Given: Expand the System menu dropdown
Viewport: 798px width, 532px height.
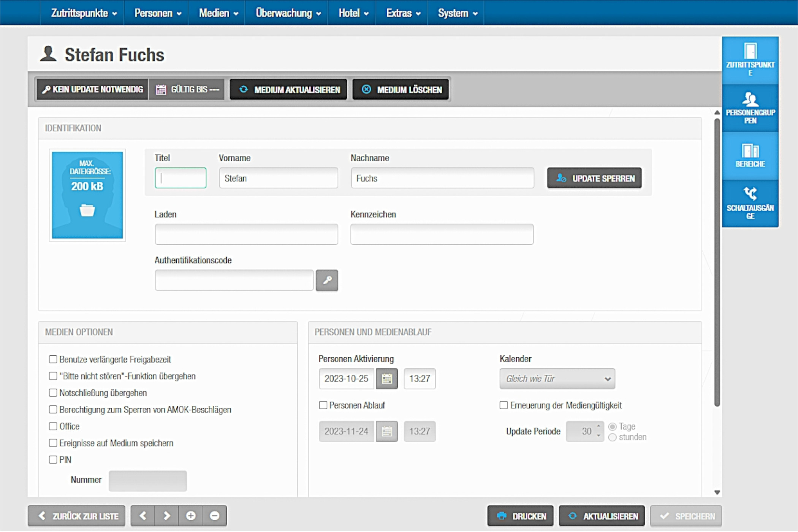Looking at the screenshot, I should 457,13.
